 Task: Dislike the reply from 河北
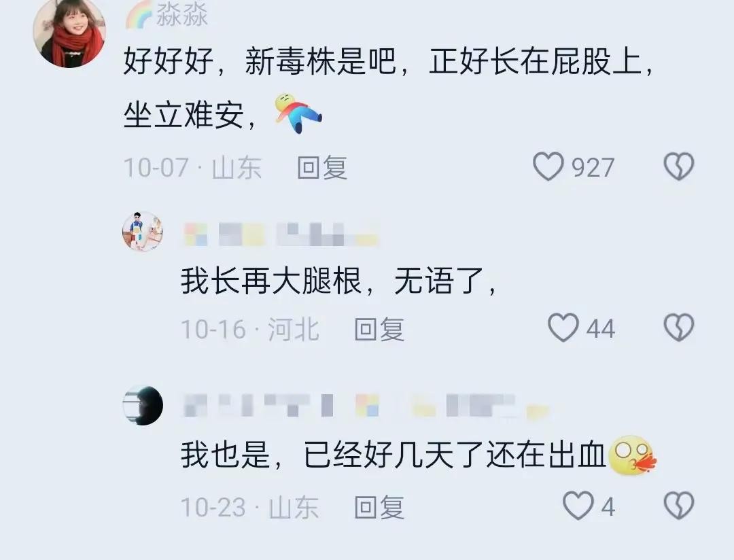pyautogui.click(x=679, y=328)
